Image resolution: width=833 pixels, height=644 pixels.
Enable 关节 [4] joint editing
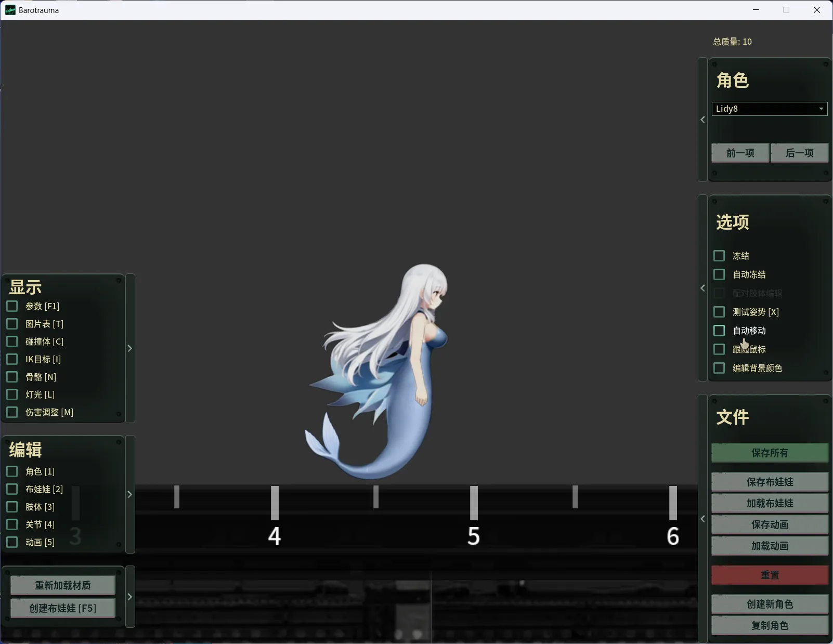pos(12,524)
